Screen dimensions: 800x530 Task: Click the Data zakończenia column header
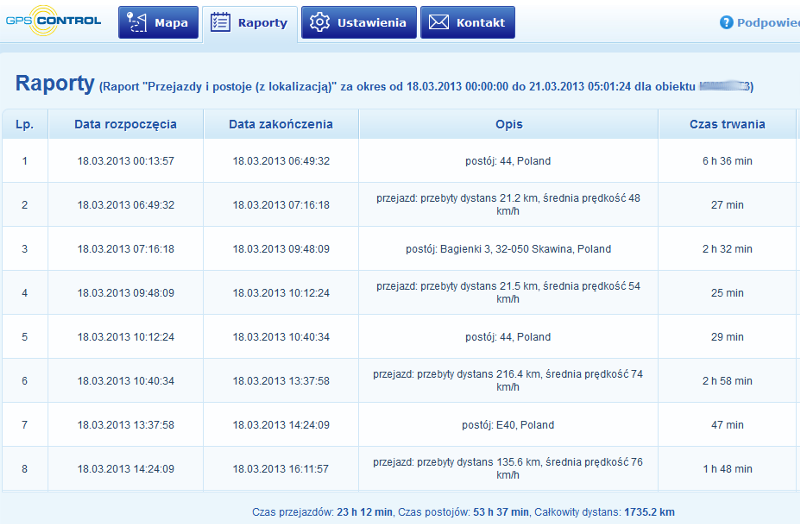coord(281,124)
